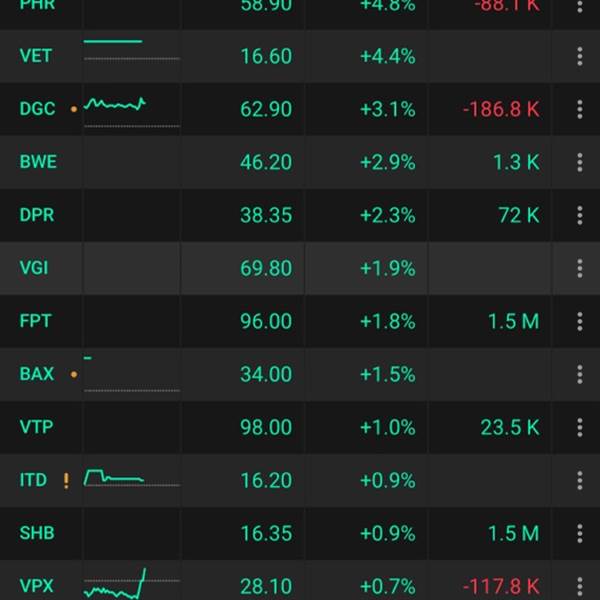Open more options for VTP
This screenshot has height=600, width=600.
click(580, 427)
